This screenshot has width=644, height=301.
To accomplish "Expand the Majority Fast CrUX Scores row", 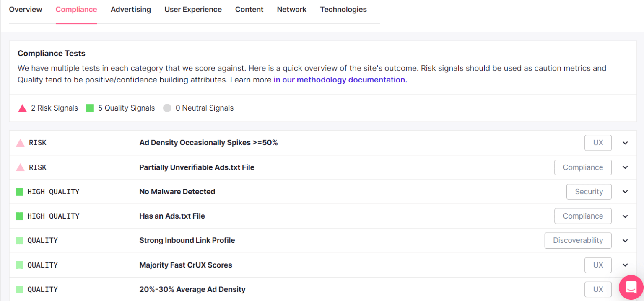I will pos(625,265).
